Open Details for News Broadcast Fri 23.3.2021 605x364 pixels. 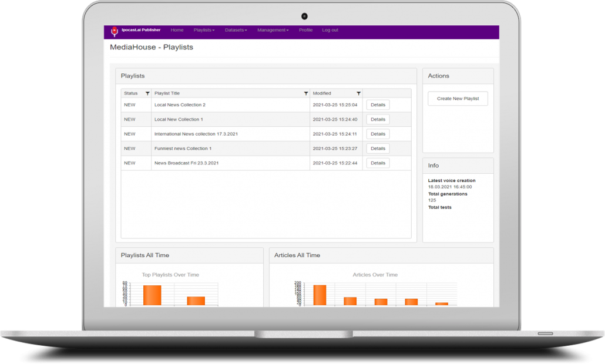[378, 163]
